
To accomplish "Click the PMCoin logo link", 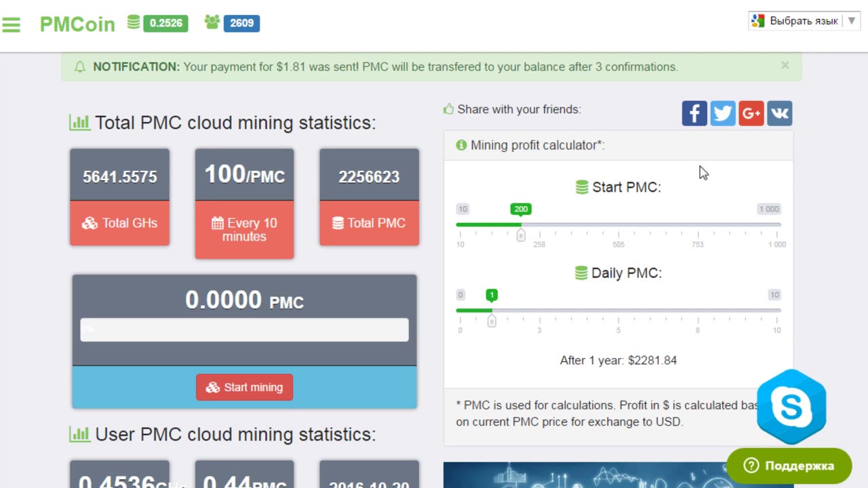I will point(77,24).
